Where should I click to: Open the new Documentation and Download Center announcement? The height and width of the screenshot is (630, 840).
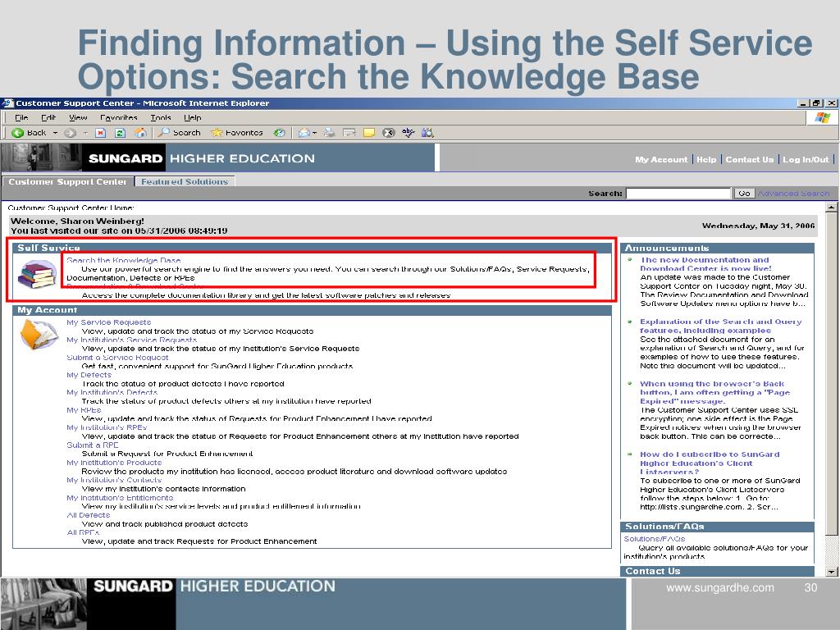[705, 264]
